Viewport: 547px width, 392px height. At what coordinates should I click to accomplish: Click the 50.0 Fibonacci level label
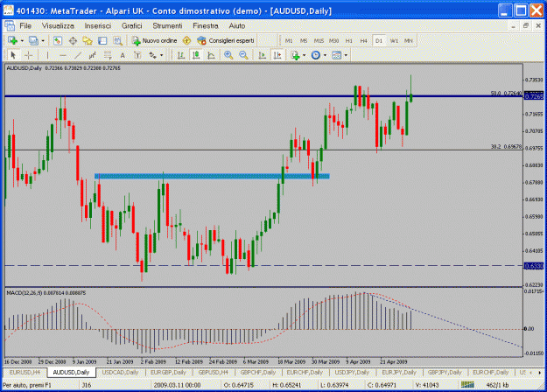506,93
